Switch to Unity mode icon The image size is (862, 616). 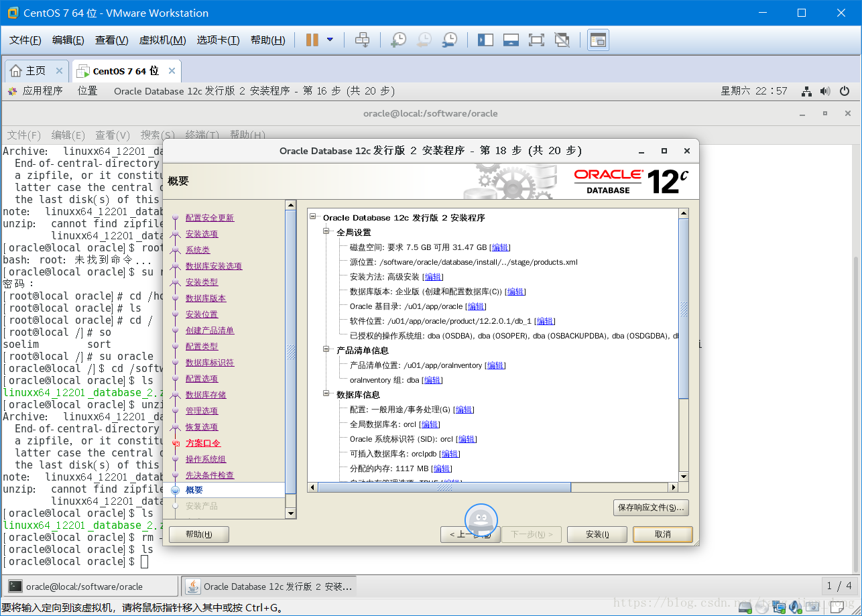pos(562,40)
